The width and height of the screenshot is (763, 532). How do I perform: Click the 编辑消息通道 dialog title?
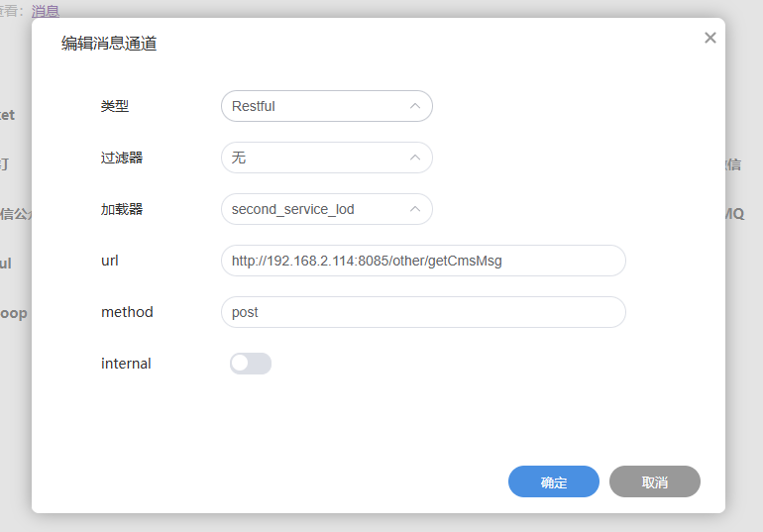109,44
